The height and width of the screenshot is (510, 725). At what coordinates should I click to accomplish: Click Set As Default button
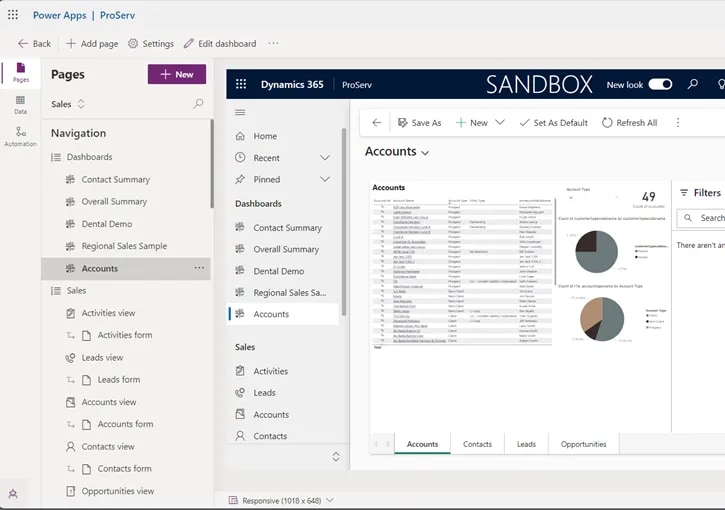click(553, 123)
